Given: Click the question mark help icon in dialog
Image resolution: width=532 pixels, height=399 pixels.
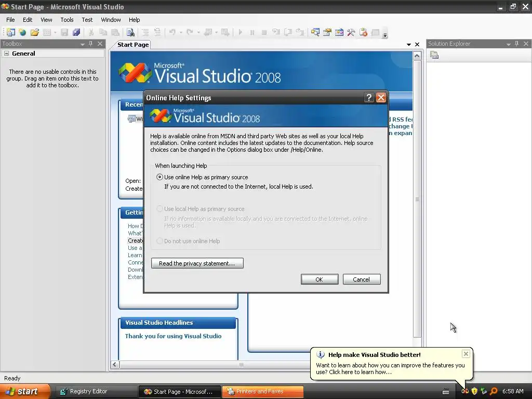Looking at the screenshot, I should click(369, 98).
